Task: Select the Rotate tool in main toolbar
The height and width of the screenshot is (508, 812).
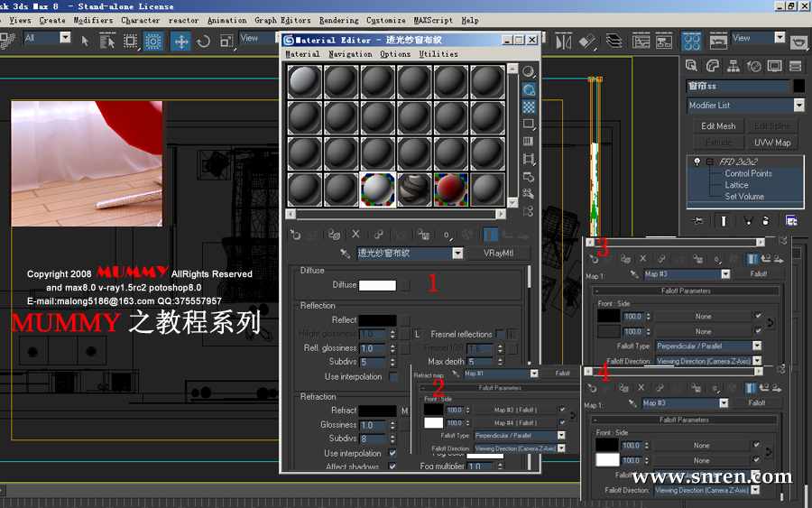Action: pyautogui.click(x=204, y=41)
